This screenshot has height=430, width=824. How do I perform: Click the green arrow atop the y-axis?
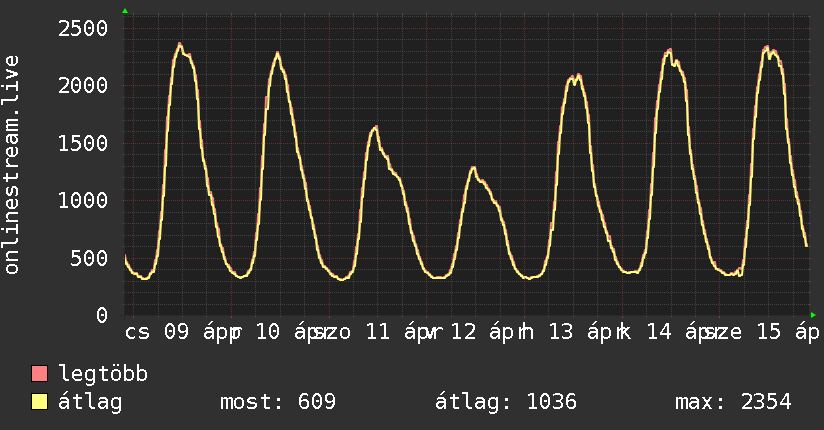[125, 11]
